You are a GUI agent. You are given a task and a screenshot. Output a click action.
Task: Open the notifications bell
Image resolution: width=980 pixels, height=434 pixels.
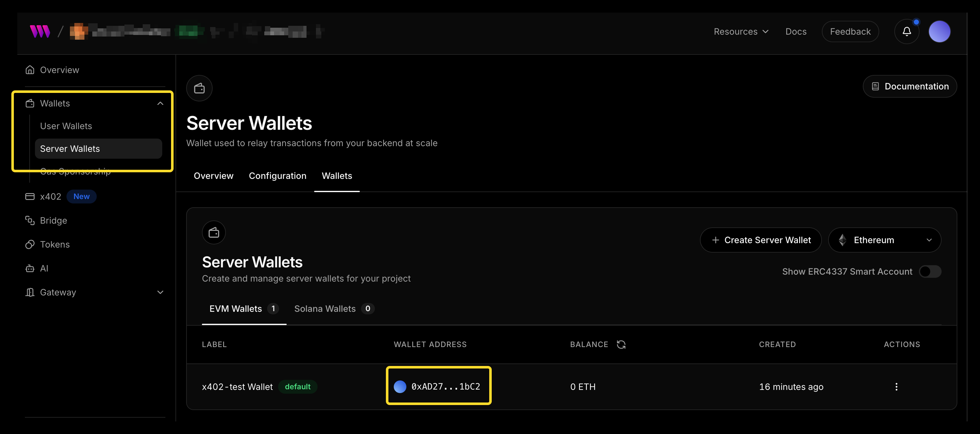907,31
